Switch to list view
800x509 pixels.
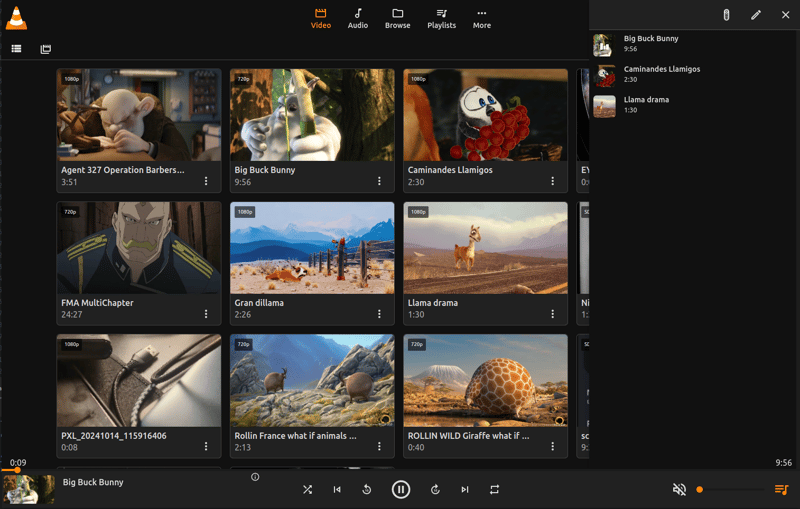(x=16, y=48)
